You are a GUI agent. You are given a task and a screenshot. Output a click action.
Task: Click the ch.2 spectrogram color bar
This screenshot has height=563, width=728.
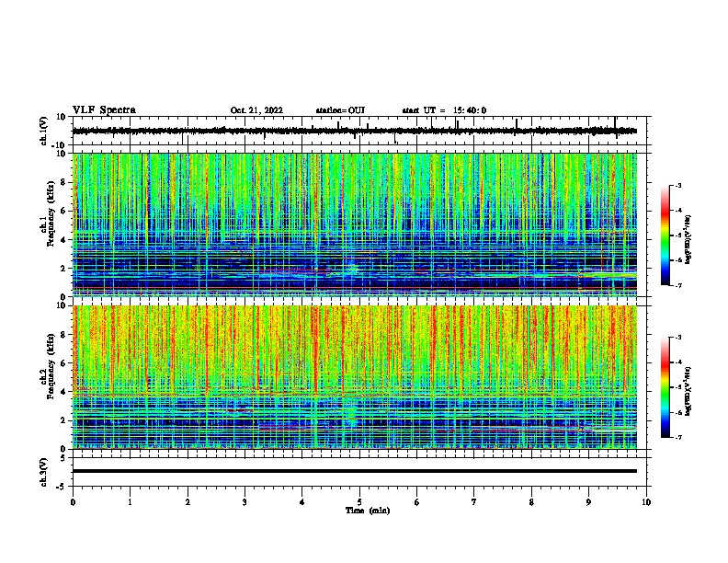(665, 387)
